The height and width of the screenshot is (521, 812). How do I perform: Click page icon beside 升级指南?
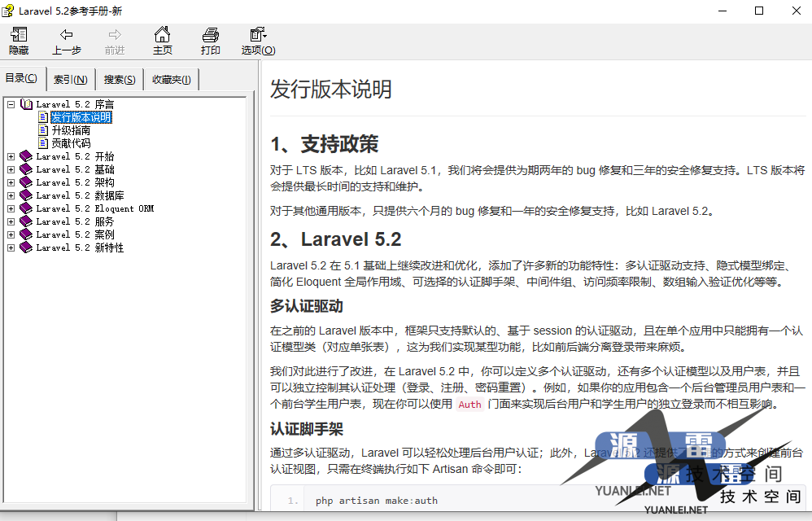point(43,130)
